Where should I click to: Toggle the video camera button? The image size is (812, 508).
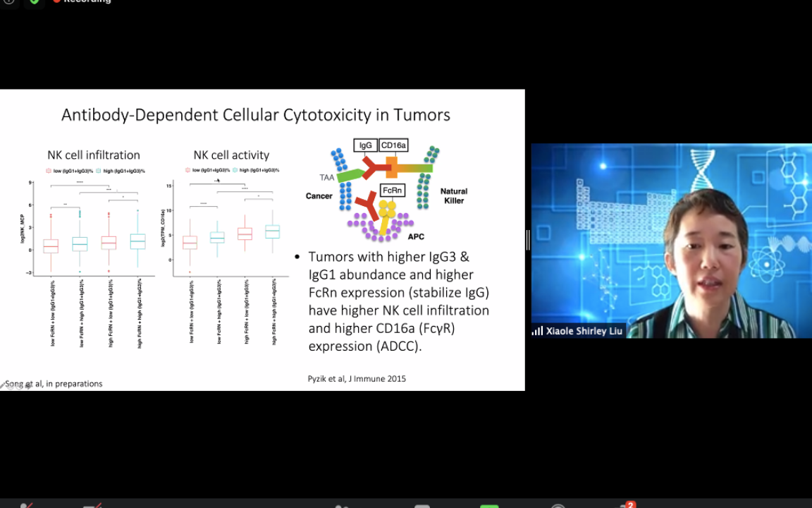pyautogui.click(x=92, y=505)
